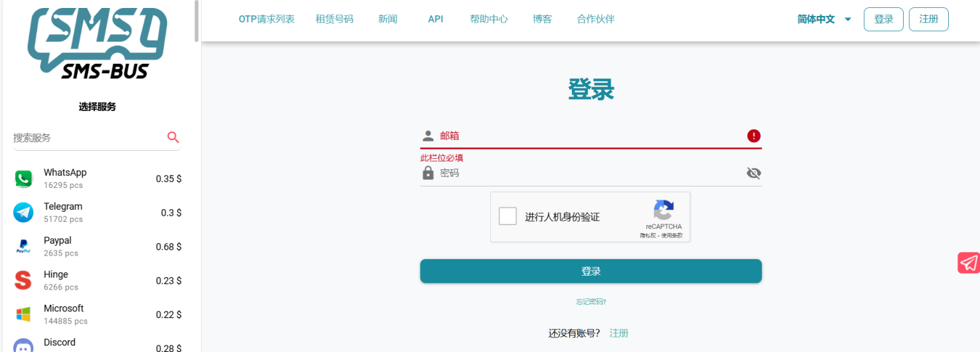
Task: Expand the 简体中文 language dropdown
Action: tap(824, 19)
